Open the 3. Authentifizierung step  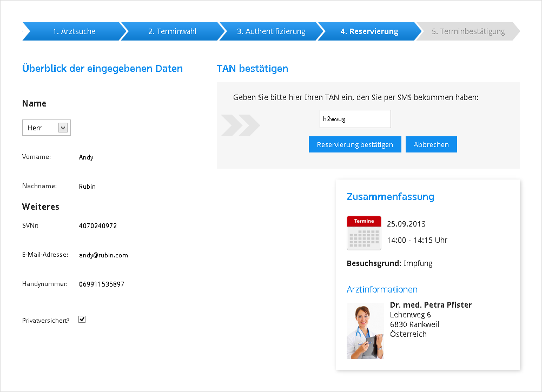[x=270, y=31]
